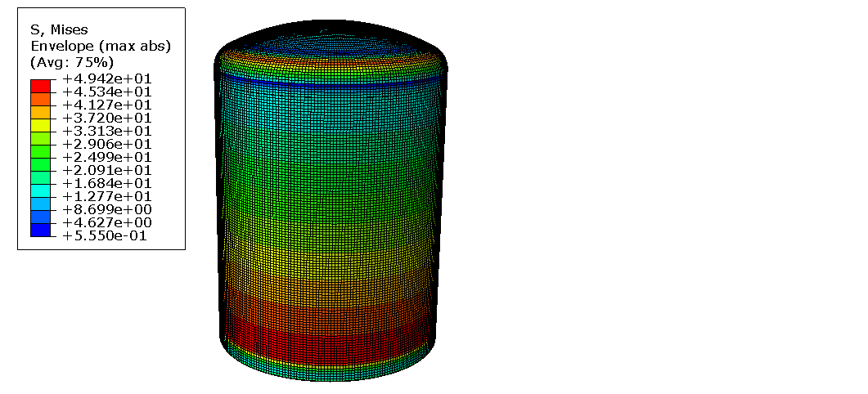The width and height of the screenshot is (868, 394).
Task: Click the yellow legend color swatch
Action: tap(40, 125)
